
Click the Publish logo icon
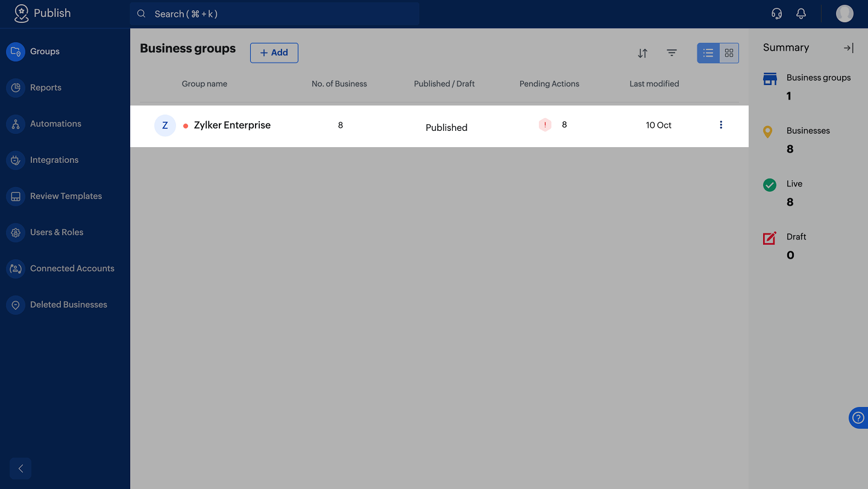(22, 13)
